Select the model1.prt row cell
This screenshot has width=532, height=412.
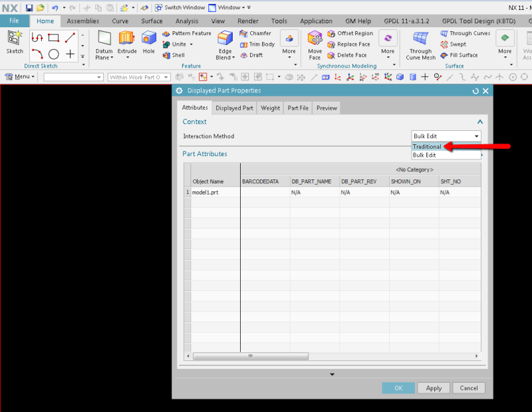pos(215,192)
